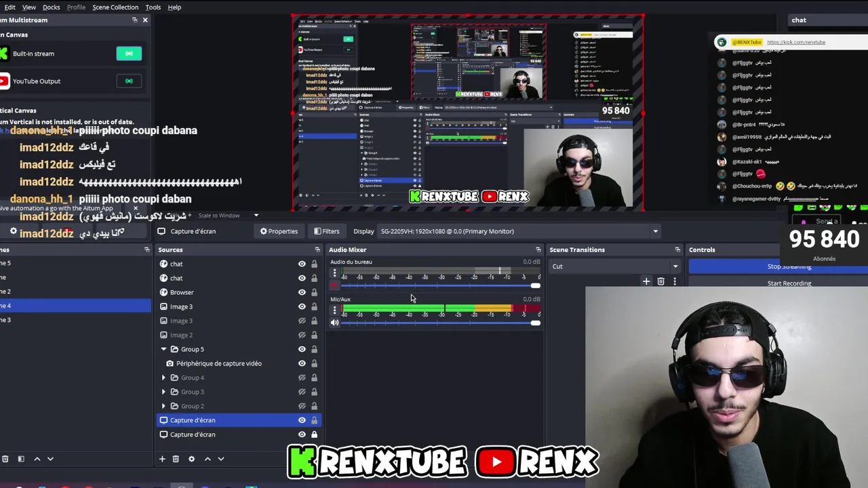Adjust Audio du bureau volume slider handle
The height and width of the screenshot is (488, 868).
536,285
